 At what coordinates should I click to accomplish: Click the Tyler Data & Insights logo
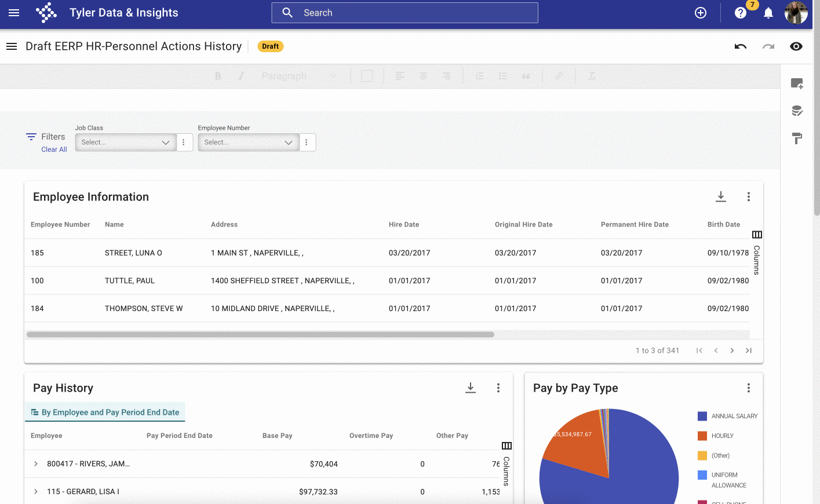point(46,13)
